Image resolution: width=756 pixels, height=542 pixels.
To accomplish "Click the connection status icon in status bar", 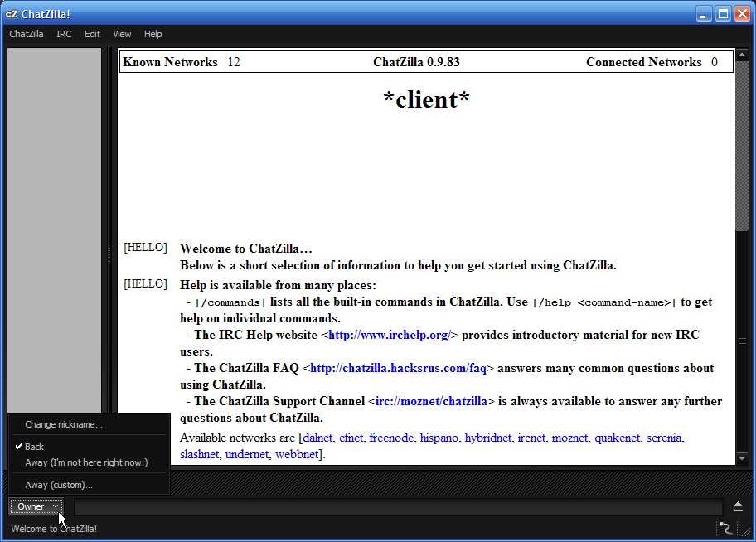I will click(725, 529).
